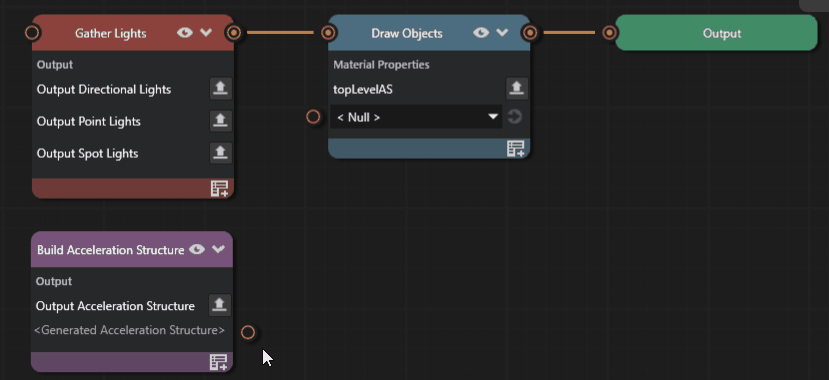Click export icon for Output Acceleration Structure
The image size is (829, 380).
(219, 305)
